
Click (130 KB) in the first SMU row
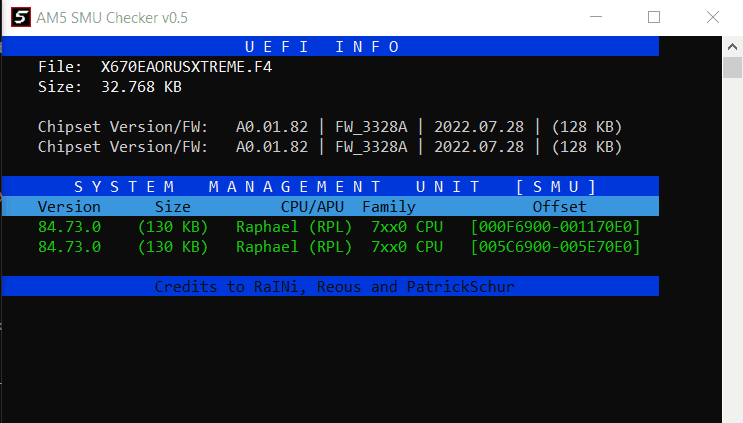(x=172, y=227)
